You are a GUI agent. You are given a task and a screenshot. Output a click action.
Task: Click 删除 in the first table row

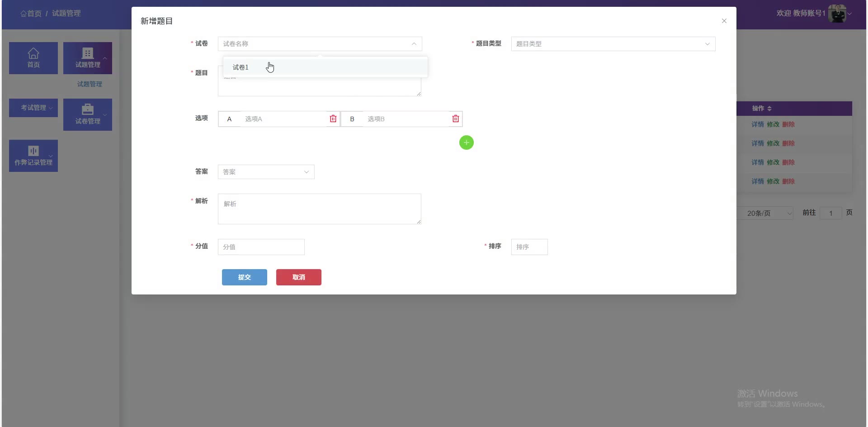(788, 124)
